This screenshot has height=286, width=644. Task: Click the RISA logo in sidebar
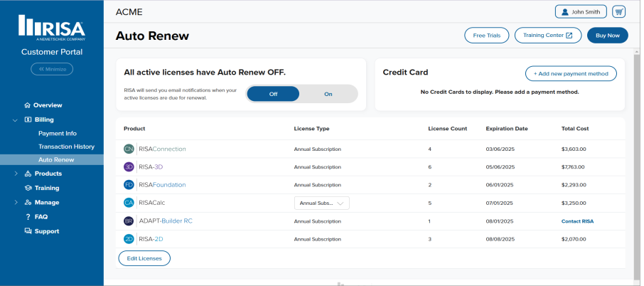tap(52, 28)
